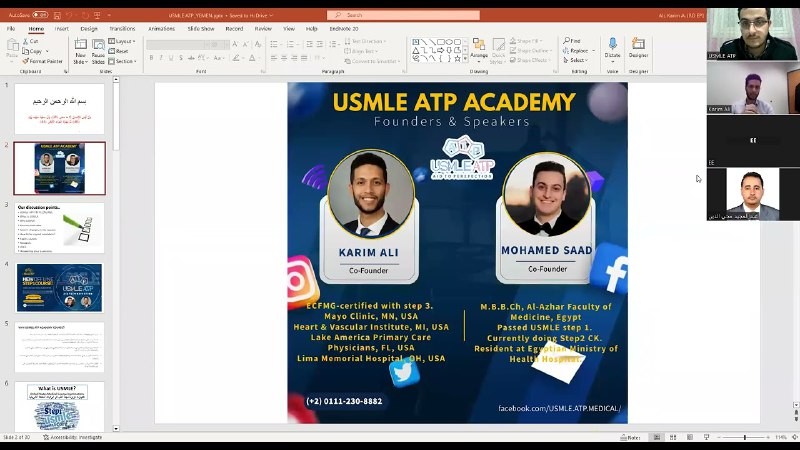Open the EndNote 20 tab
This screenshot has width=800, height=450.
point(344,29)
